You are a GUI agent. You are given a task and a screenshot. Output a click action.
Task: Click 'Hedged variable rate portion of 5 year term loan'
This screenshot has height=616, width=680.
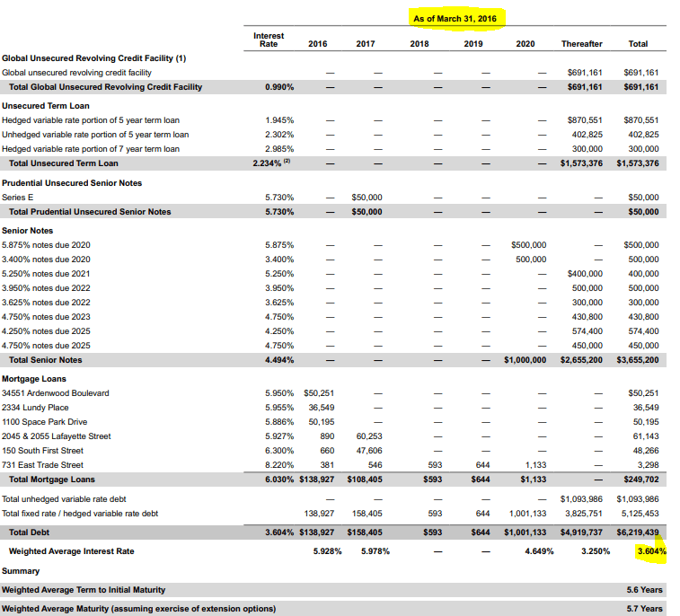click(91, 120)
